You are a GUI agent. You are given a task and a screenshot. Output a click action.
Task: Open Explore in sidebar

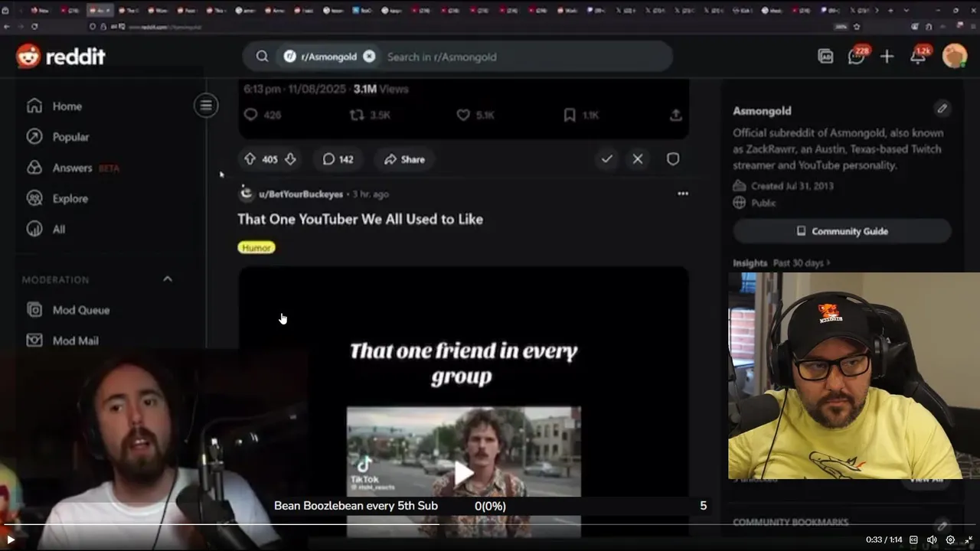click(57, 198)
